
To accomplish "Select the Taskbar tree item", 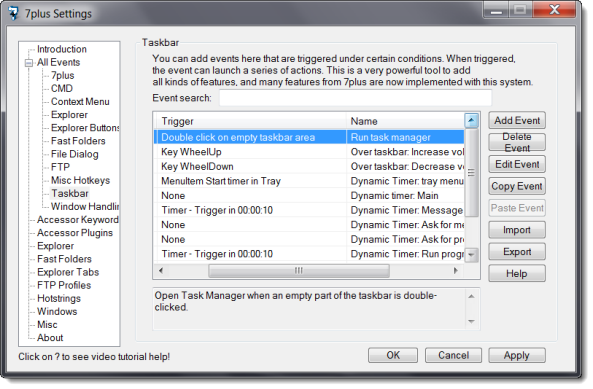I will coord(70,194).
